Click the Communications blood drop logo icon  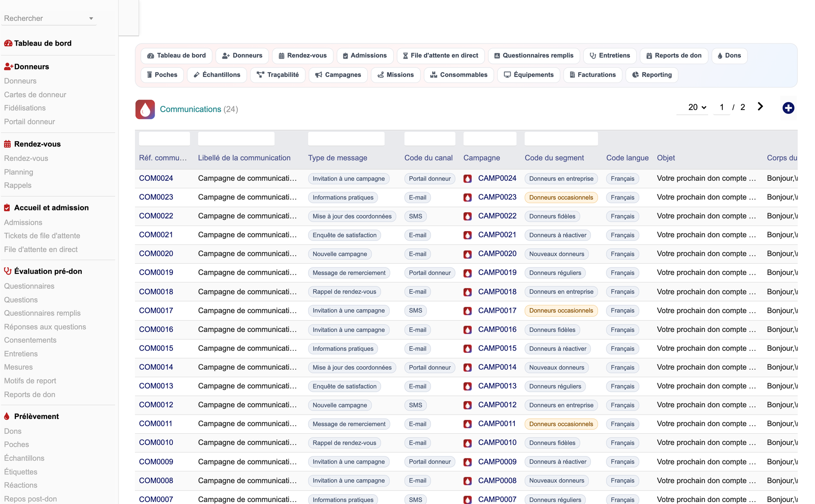145,109
